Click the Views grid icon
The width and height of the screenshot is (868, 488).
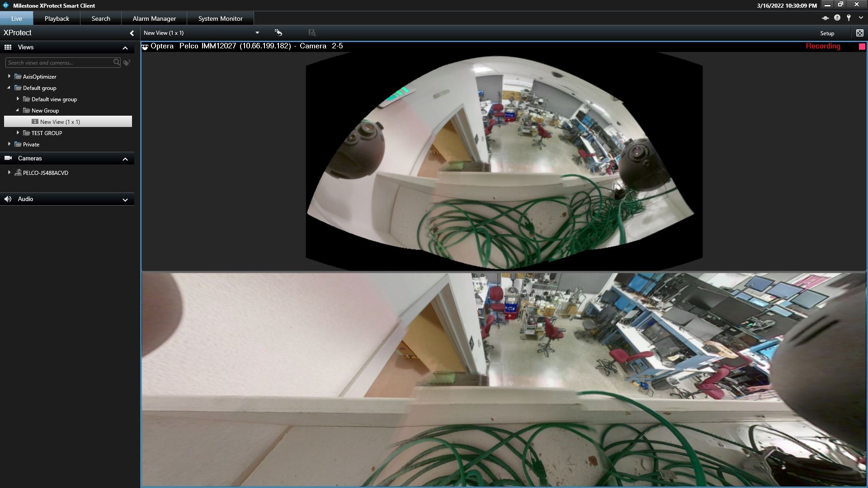(8, 47)
